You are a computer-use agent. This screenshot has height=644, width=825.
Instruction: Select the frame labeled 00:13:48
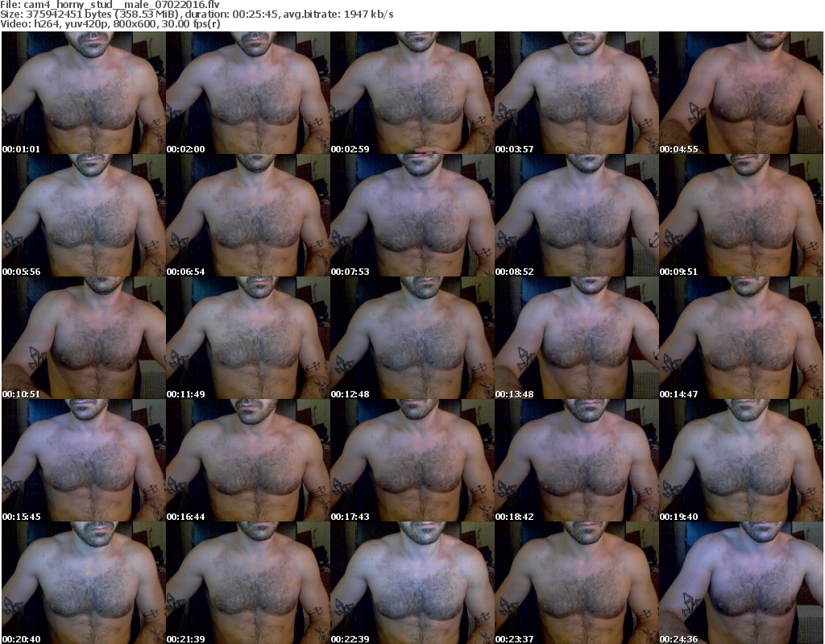(x=577, y=338)
